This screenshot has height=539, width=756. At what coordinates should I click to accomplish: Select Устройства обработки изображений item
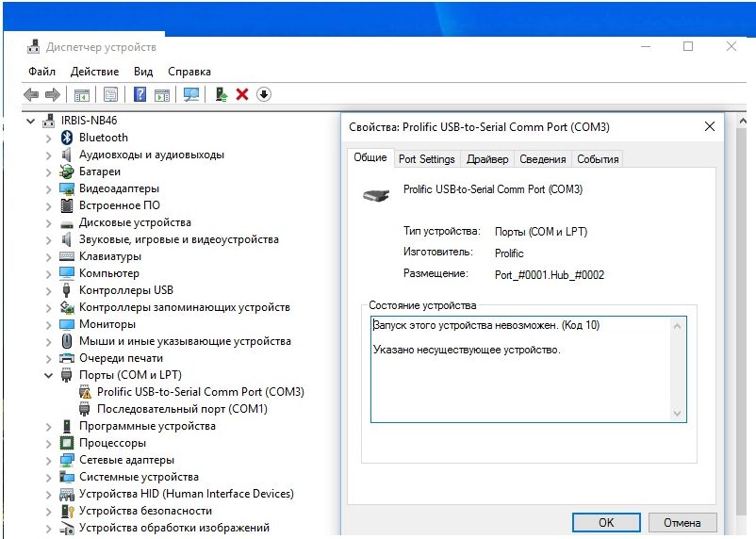[x=174, y=528]
